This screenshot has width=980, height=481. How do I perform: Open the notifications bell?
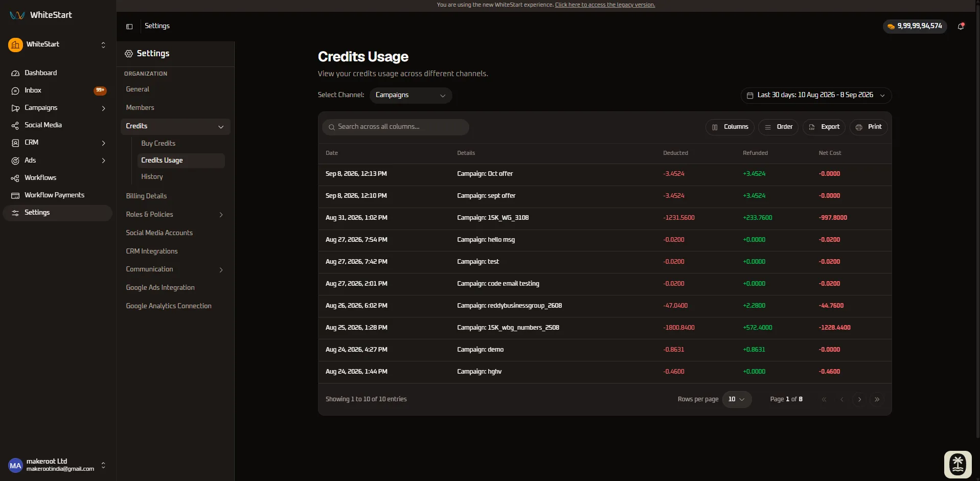pyautogui.click(x=961, y=26)
